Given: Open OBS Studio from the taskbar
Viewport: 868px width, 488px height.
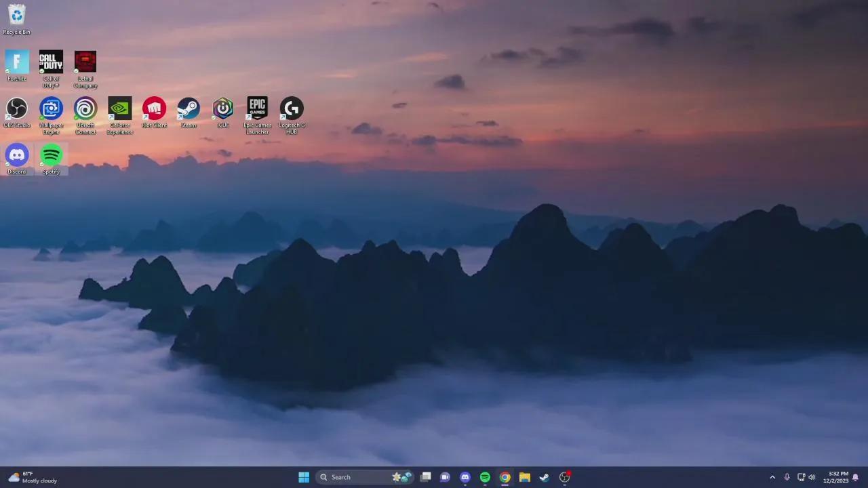Looking at the screenshot, I should click(564, 477).
